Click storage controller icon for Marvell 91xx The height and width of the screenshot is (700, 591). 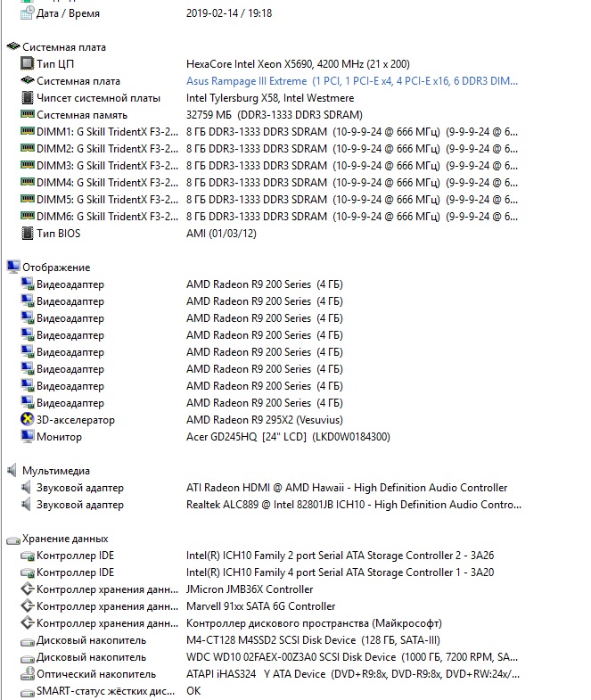(x=28, y=606)
